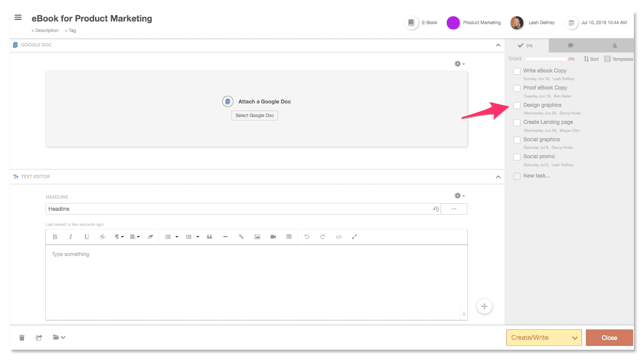
Task: Click the insert table icon
Action: pos(289,237)
